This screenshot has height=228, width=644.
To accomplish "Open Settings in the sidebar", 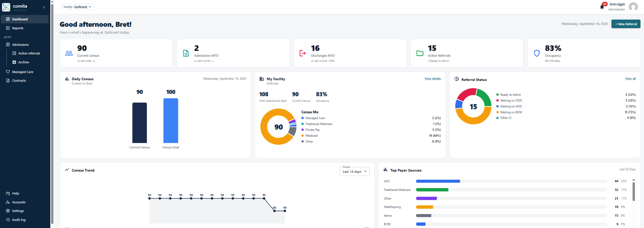I will pos(25,211).
